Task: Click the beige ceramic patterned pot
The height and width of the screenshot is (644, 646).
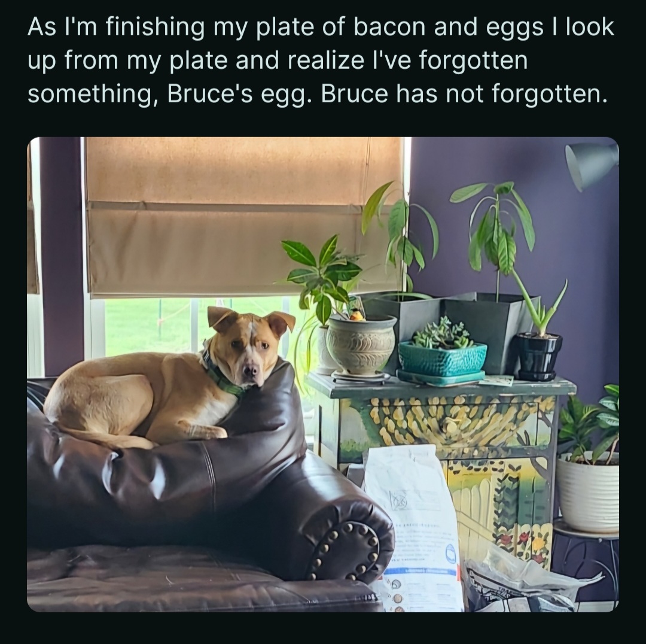Action: tap(361, 344)
